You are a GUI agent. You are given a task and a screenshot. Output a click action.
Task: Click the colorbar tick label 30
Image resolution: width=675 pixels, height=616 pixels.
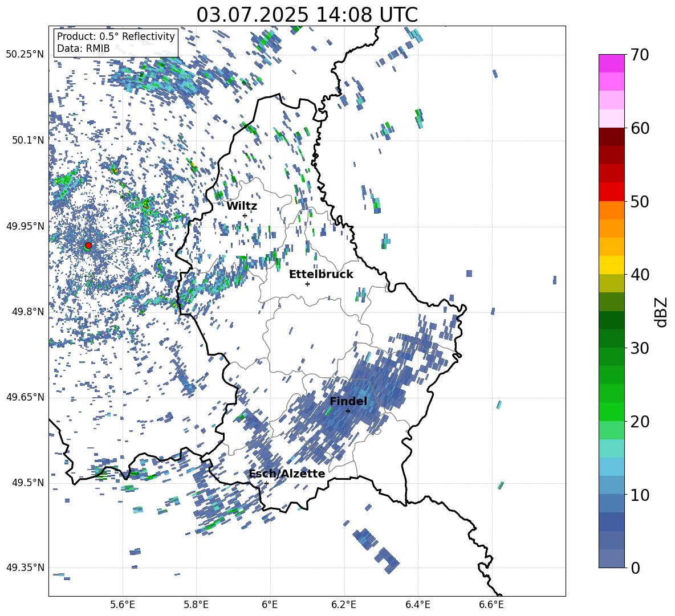click(640, 348)
